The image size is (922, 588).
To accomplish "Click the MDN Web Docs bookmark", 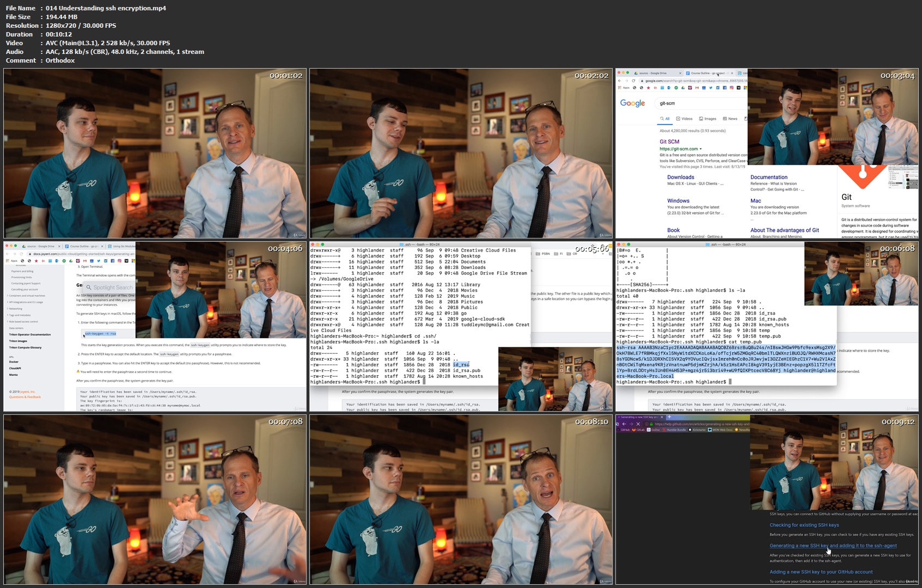I will click(720, 430).
